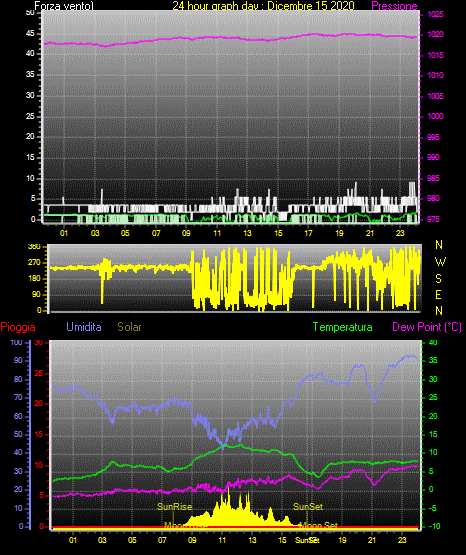Click hour label 01 under the bottom chart

[x=73, y=540]
